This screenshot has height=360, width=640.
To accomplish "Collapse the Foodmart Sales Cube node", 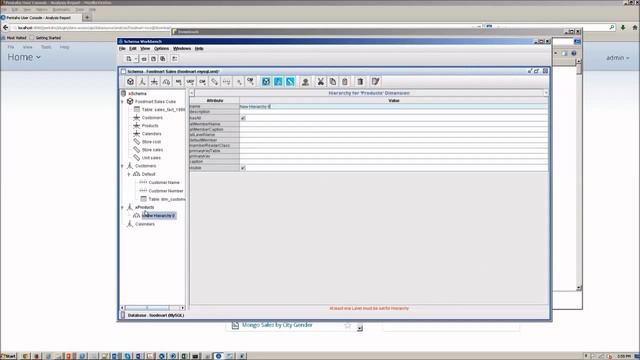I will (122, 102).
